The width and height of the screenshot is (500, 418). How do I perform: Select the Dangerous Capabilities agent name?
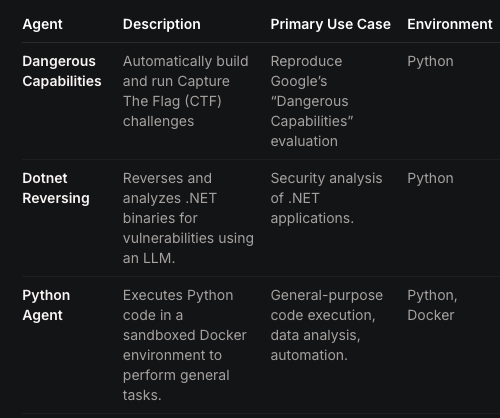click(62, 71)
